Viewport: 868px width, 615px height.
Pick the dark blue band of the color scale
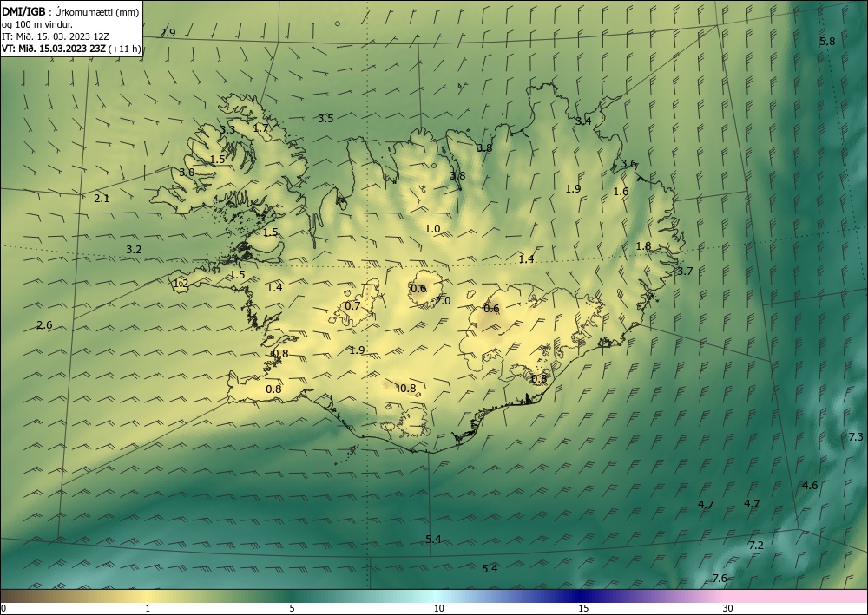578,596
